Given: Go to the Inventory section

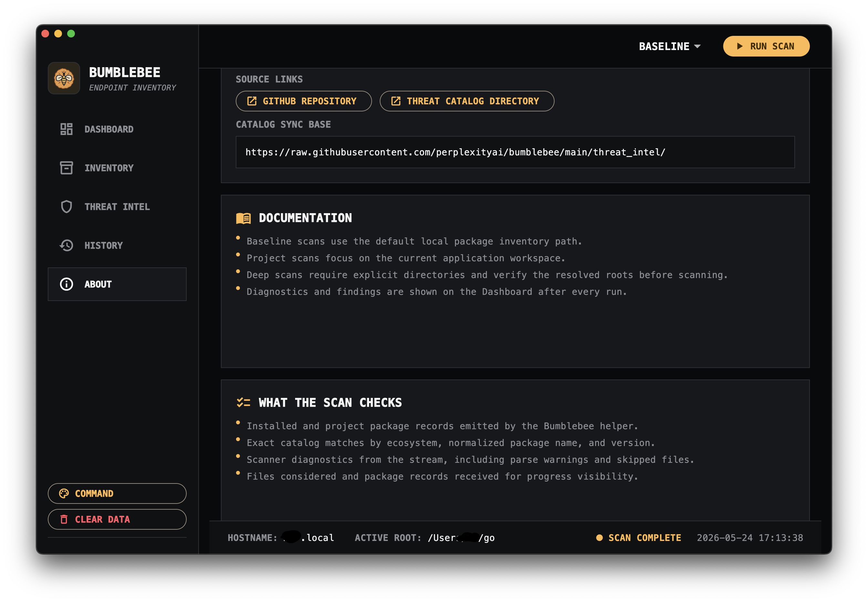Looking at the screenshot, I should click(x=117, y=168).
